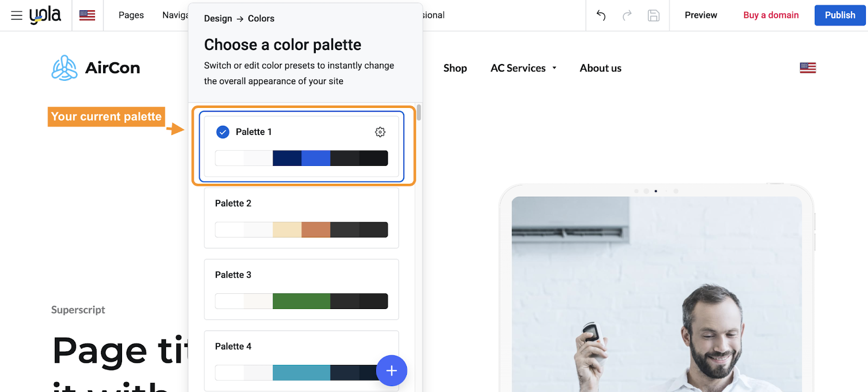Click the save disk icon

(x=654, y=15)
